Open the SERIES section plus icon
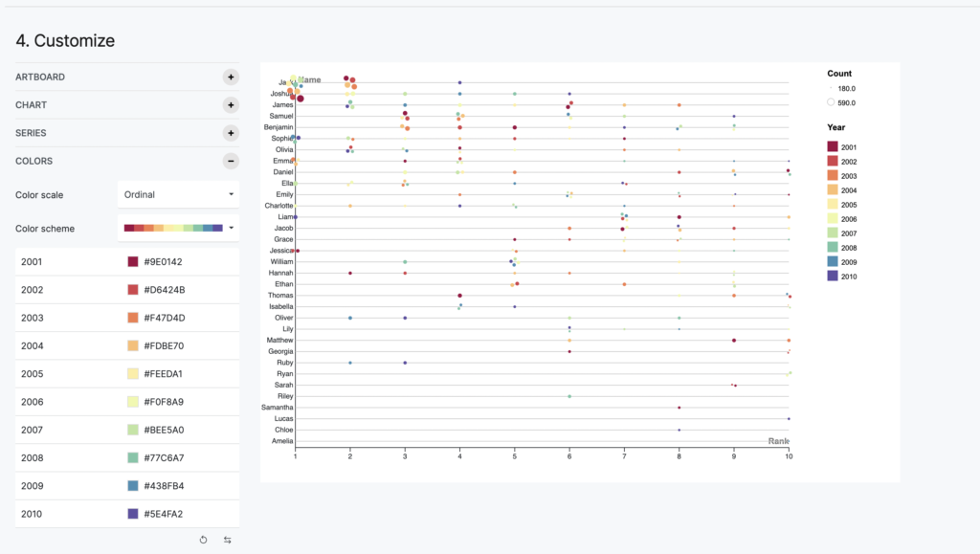 (x=231, y=133)
